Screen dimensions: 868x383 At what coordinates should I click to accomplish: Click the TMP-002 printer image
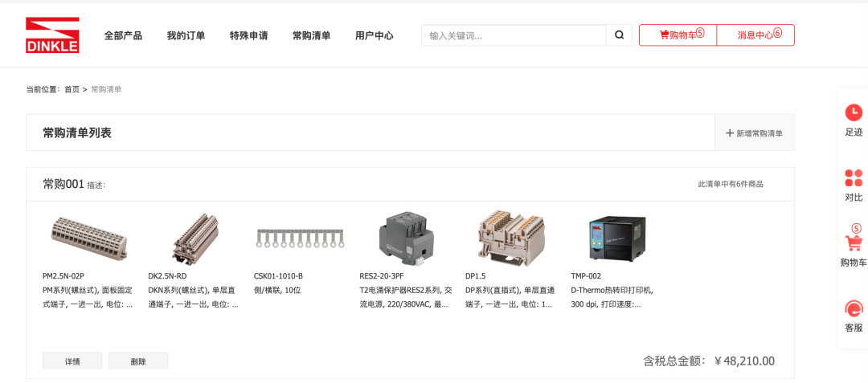tap(617, 238)
